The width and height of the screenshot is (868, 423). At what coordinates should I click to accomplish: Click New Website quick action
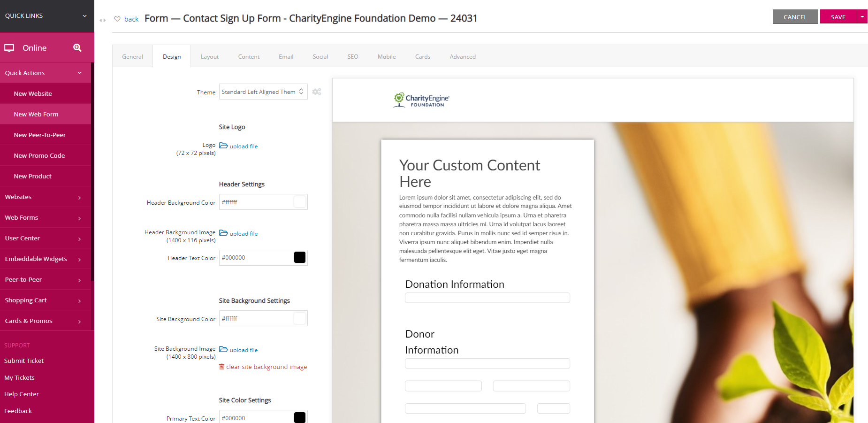46,93
